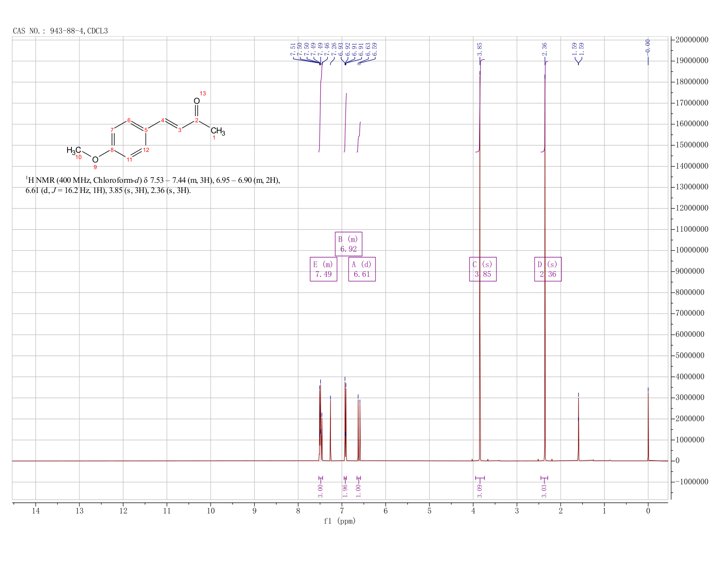Click the integral value 3.00
The height and width of the screenshot is (563, 728).
(320, 491)
